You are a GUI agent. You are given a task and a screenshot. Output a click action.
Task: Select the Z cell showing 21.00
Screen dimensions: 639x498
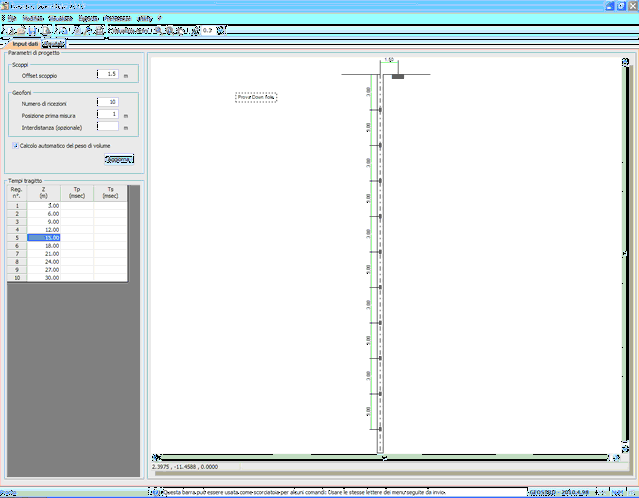tap(44, 253)
